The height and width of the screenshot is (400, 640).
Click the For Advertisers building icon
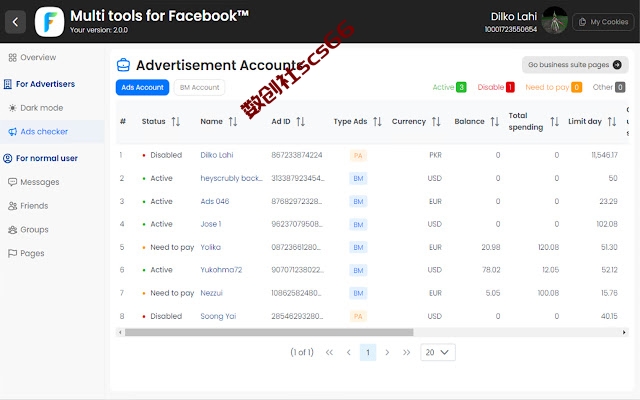pyautogui.click(x=8, y=84)
